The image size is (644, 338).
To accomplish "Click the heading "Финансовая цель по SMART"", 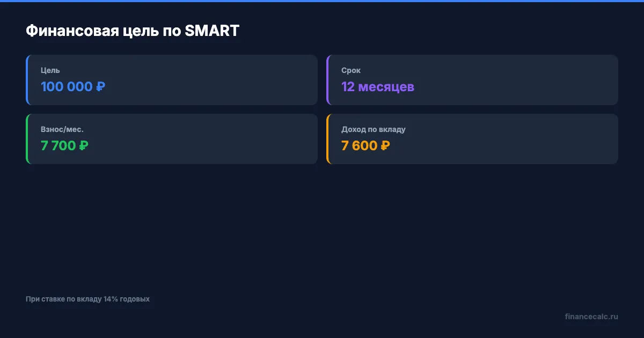I will click(x=132, y=31).
